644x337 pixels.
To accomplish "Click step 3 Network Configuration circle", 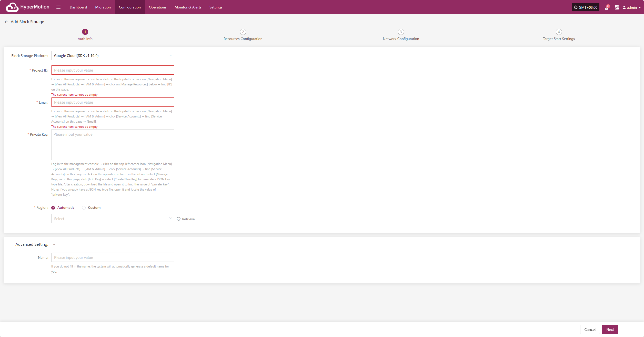I will 401,32.
